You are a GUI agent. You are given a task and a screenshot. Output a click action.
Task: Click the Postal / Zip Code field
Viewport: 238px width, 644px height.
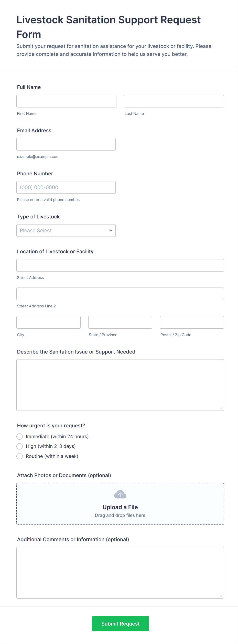pos(192,323)
